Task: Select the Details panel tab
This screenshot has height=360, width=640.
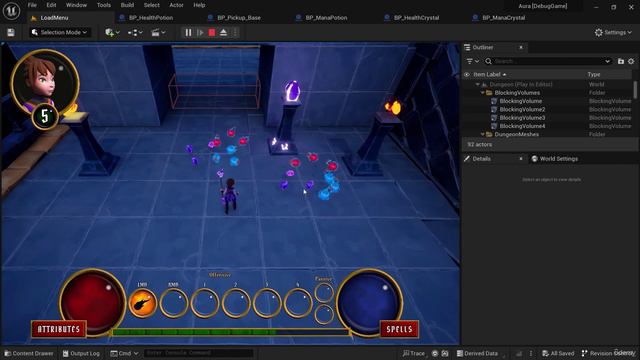Action: [x=482, y=159]
